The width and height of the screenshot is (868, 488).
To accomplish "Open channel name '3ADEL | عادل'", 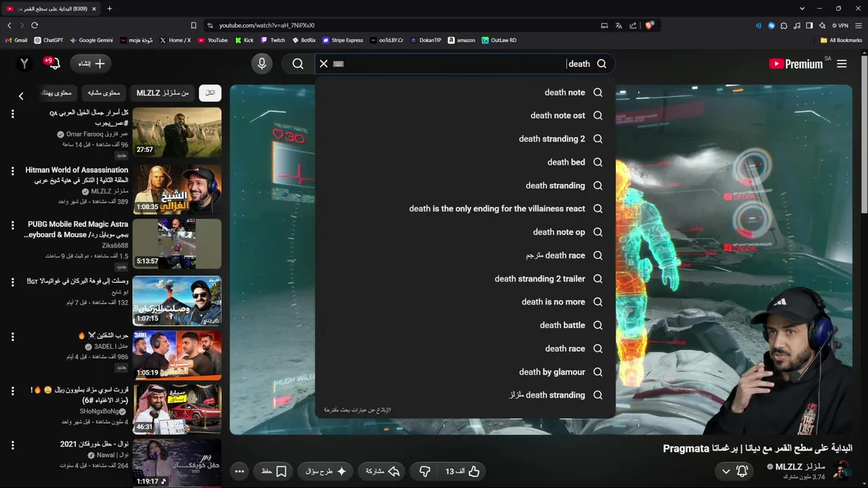I will [111, 346].
